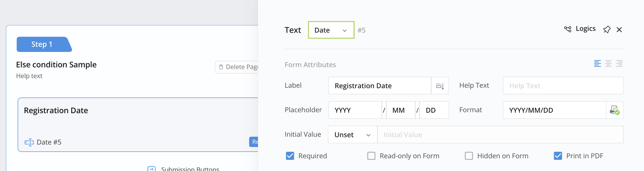Enable Hidden on Form checkbox
This screenshot has height=171, width=644.
tap(469, 156)
